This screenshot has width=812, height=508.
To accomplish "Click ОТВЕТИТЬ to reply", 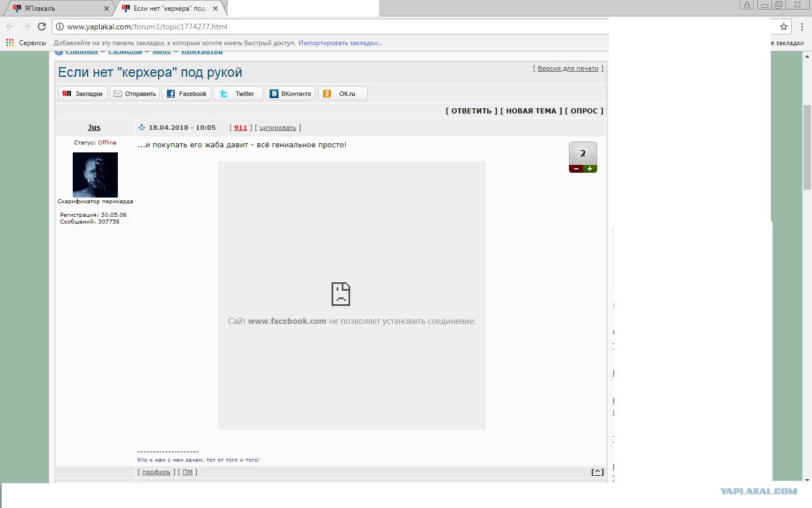I will click(471, 111).
